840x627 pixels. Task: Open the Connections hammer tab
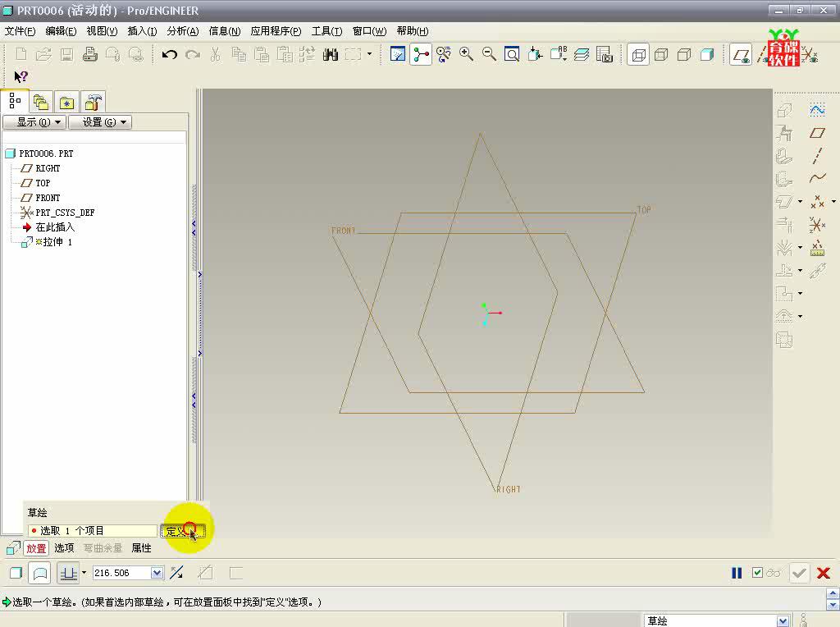pyautogui.click(x=94, y=102)
